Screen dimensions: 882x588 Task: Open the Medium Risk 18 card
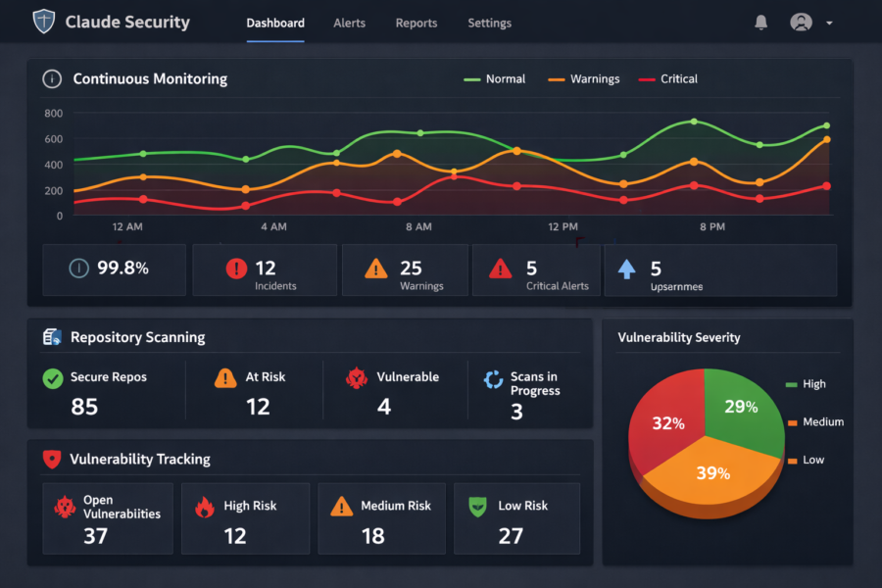tap(382, 518)
